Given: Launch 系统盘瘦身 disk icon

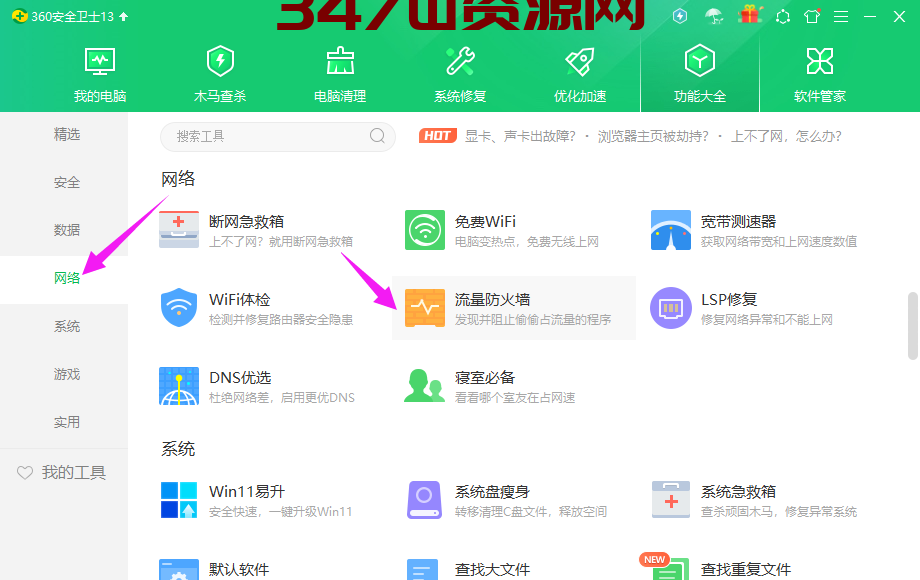Looking at the screenshot, I should [x=424, y=500].
